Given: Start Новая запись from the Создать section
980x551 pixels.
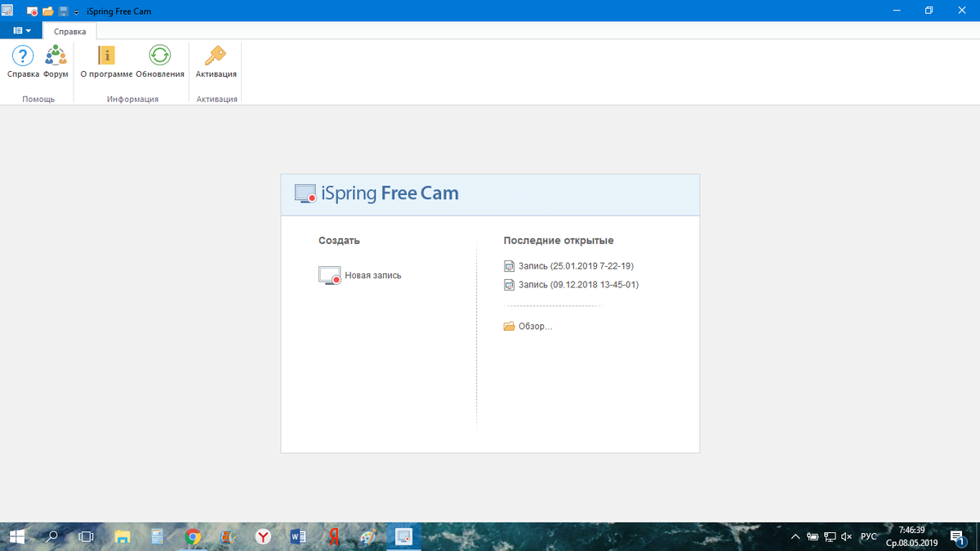Looking at the screenshot, I should click(x=360, y=275).
